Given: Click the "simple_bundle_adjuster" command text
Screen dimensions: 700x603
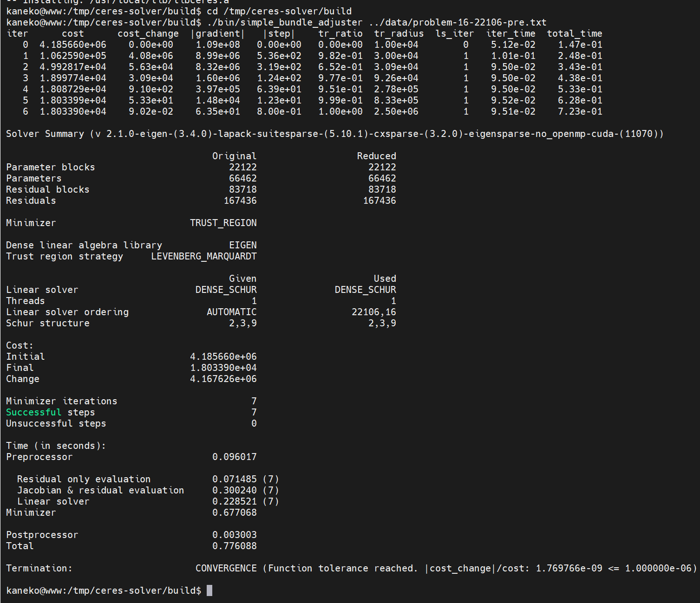Looking at the screenshot, I should (301, 22).
